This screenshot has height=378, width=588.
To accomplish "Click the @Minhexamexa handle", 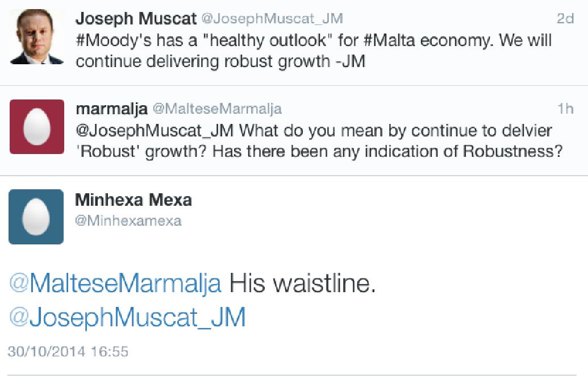I will pyautogui.click(x=128, y=221).
